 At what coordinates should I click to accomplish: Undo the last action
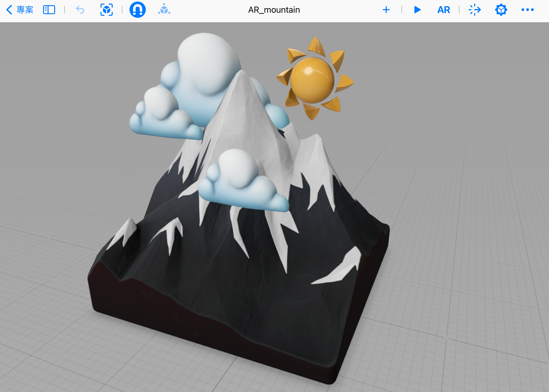(80, 10)
